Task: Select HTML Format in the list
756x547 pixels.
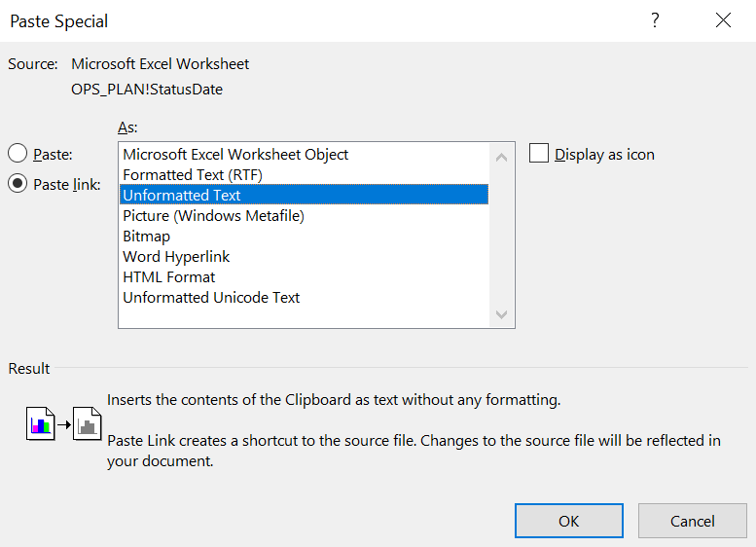Action: tap(169, 276)
